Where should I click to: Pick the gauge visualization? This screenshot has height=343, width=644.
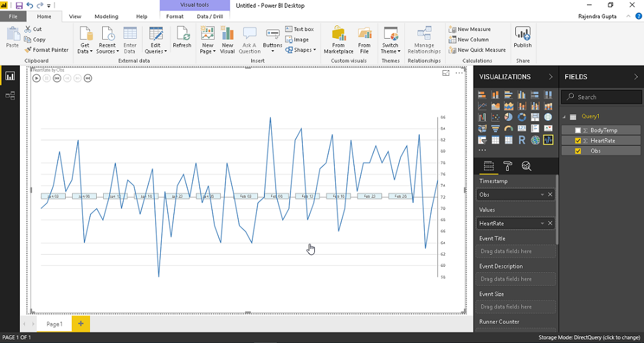tap(509, 128)
